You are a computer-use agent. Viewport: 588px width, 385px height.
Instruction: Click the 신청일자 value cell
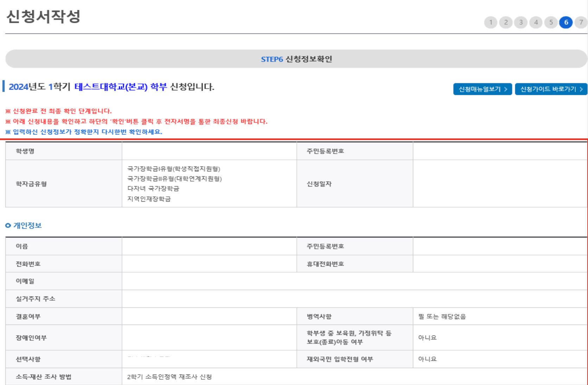click(x=499, y=183)
